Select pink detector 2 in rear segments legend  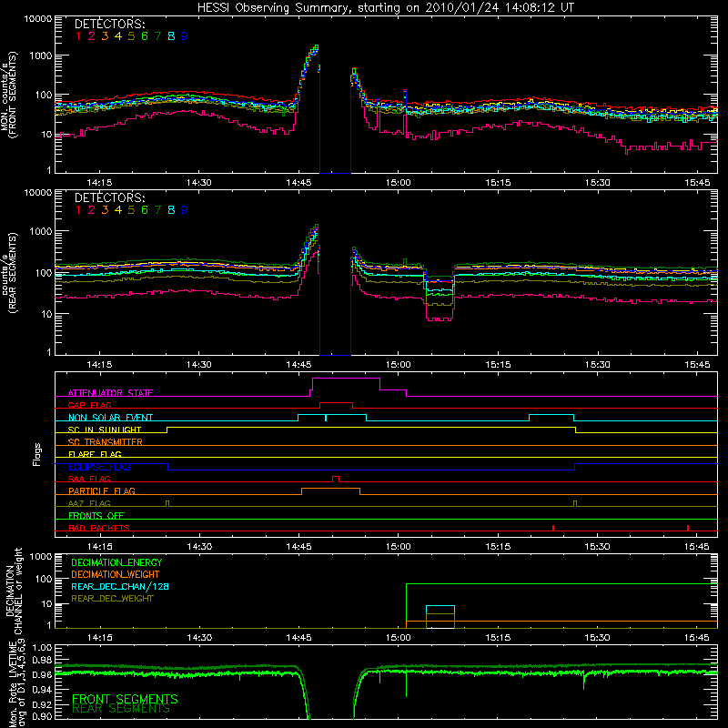pos(92,210)
